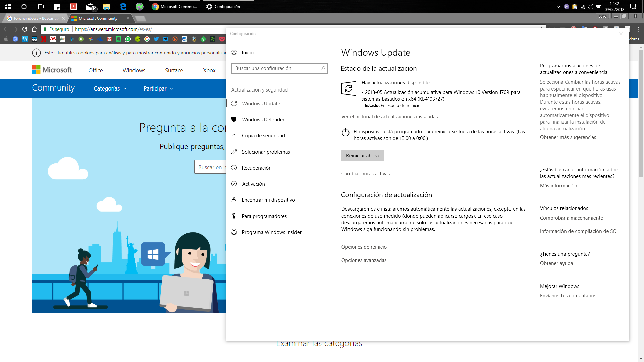Open the Action Center notification icon
644x362 pixels.
point(633,7)
